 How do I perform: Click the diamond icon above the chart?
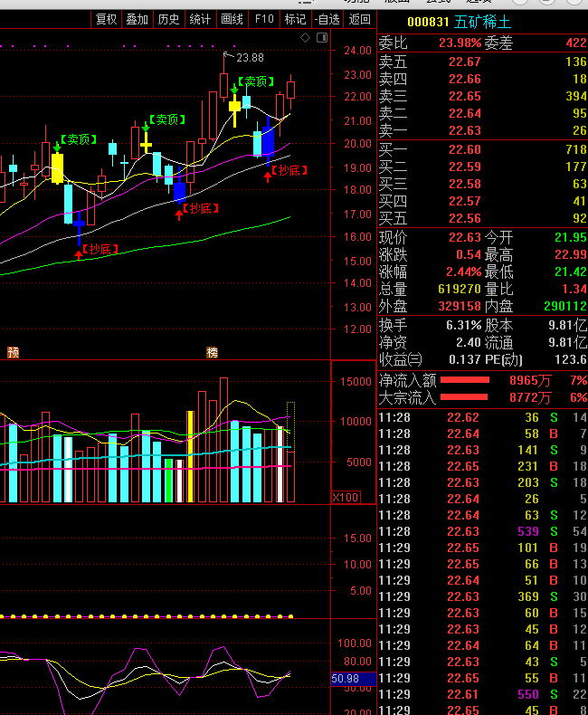tap(306, 38)
